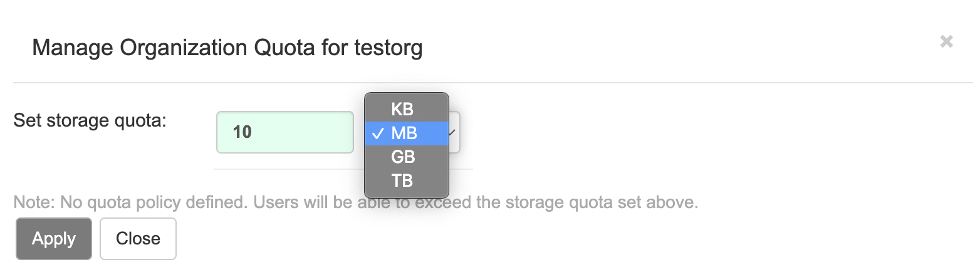The height and width of the screenshot is (272, 980).
Task: Click the unit dropdown arrow behind the list
Action: coord(454,132)
